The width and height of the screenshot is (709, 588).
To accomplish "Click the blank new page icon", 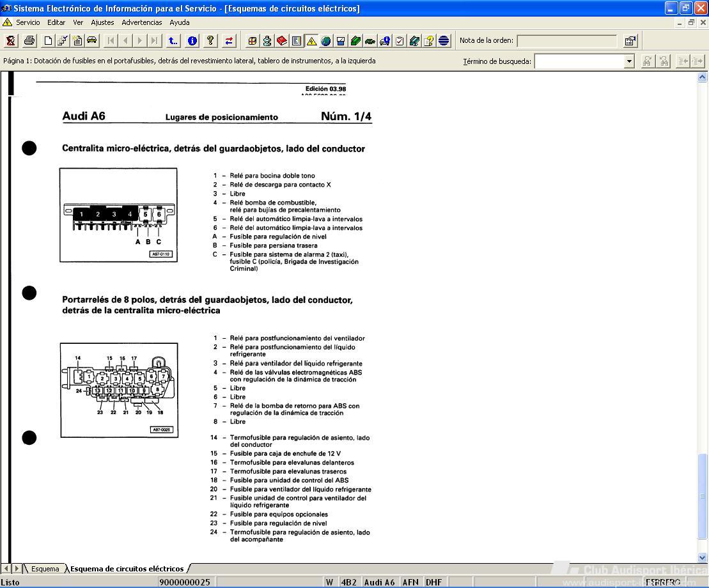I will [x=48, y=41].
